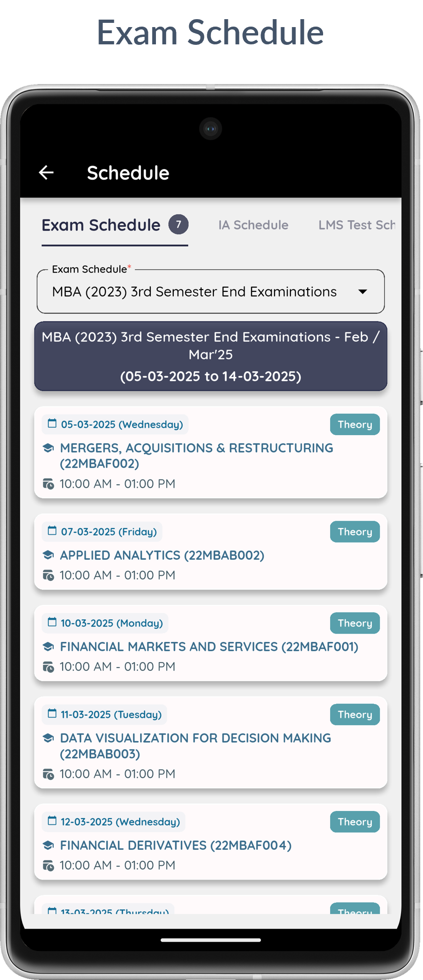Click graduation cap icon for Applied Analytics
This screenshot has width=423, height=980.
coord(48,555)
